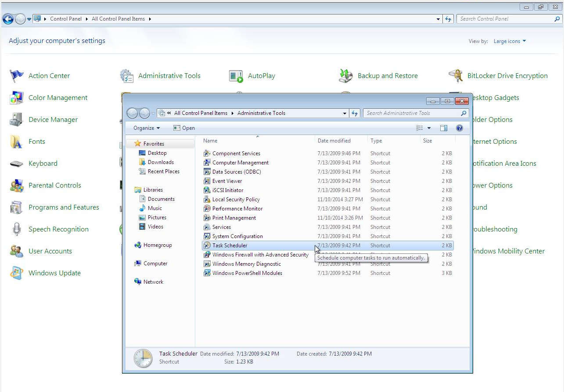564x392 pixels.
Task: Sort by Date modified column header
Action: point(341,141)
